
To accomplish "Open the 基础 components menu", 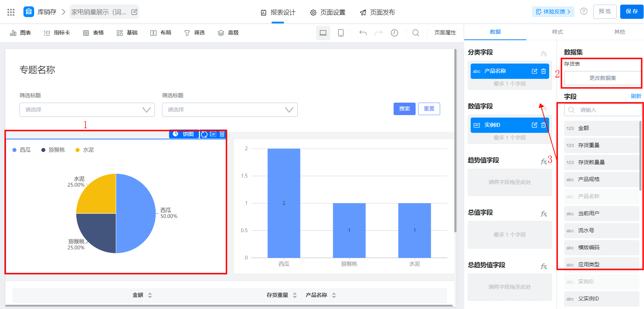I will (127, 33).
